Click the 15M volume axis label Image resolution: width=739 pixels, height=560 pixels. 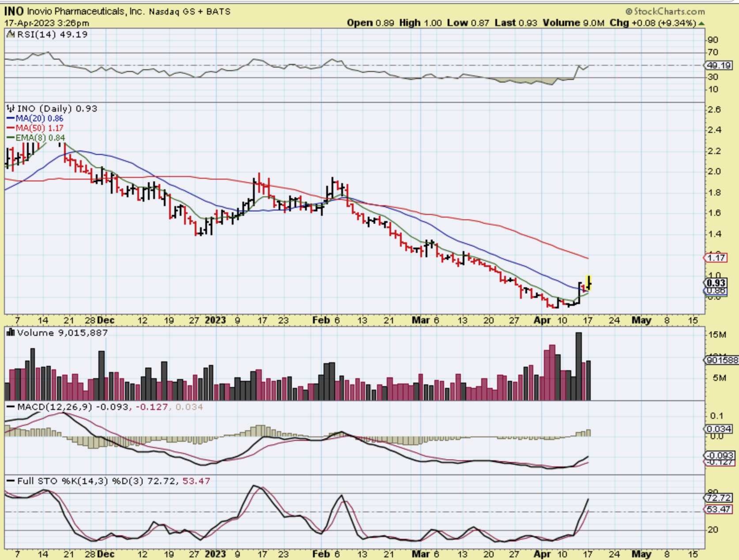click(717, 334)
